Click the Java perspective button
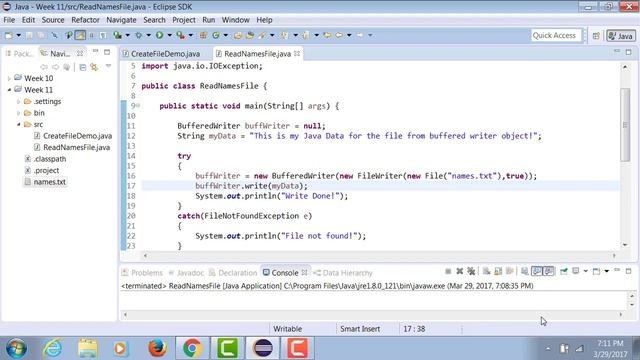The image size is (640, 360). click(621, 36)
